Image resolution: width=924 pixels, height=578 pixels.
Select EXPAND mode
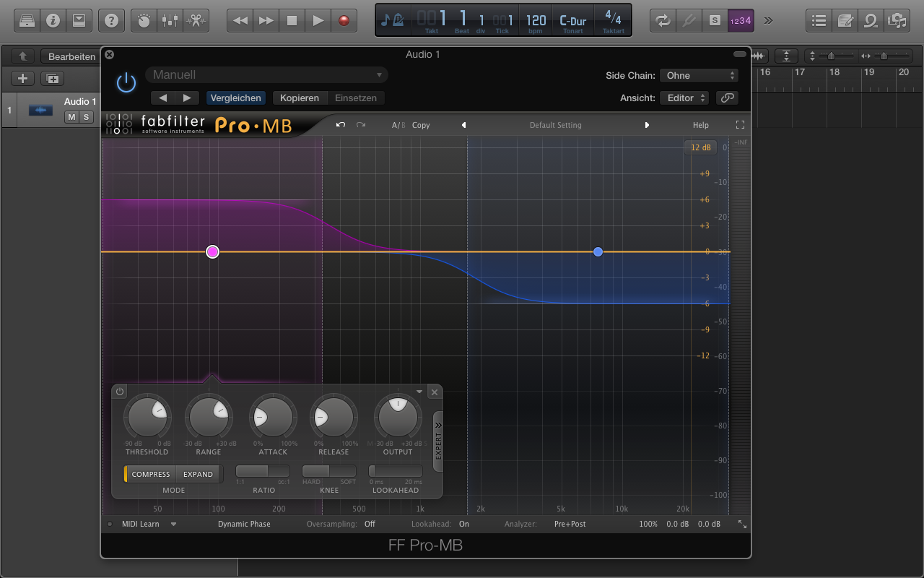tap(198, 474)
